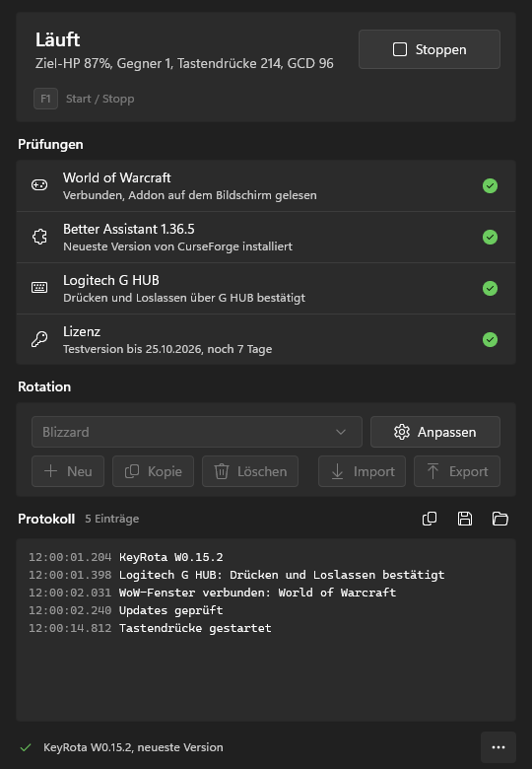This screenshot has height=769, width=532.
Task: Click log entry 'WoW-Fenster verbunden: World of Warcraft'
Action: [x=258, y=593]
